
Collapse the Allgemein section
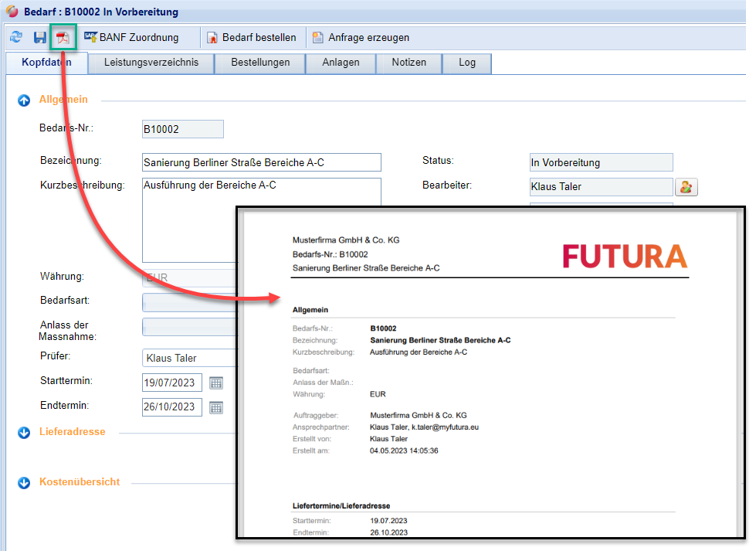pos(24,100)
